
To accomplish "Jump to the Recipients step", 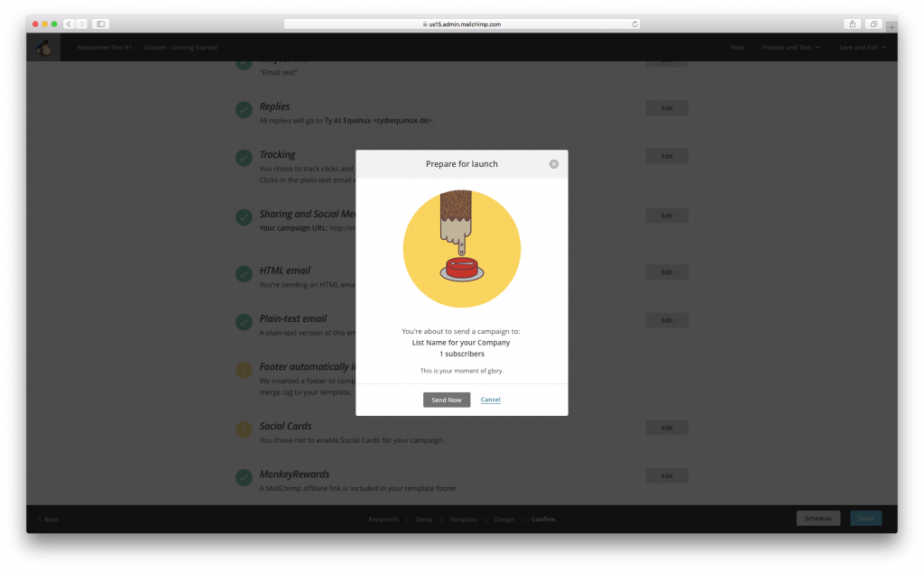I will click(x=383, y=520).
